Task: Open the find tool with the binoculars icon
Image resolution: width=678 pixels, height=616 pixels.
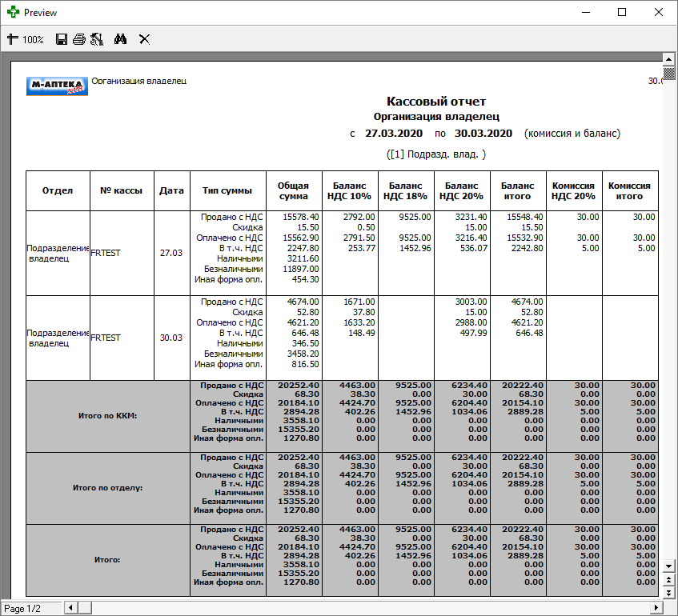Action: (x=121, y=38)
